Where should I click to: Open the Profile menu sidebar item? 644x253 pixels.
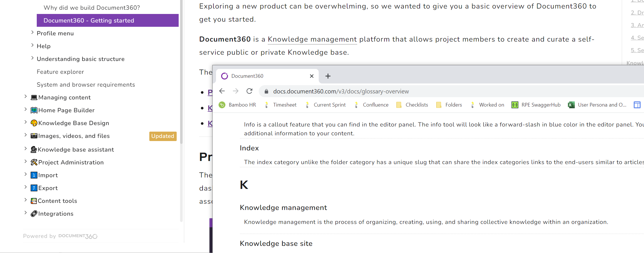coord(55,33)
